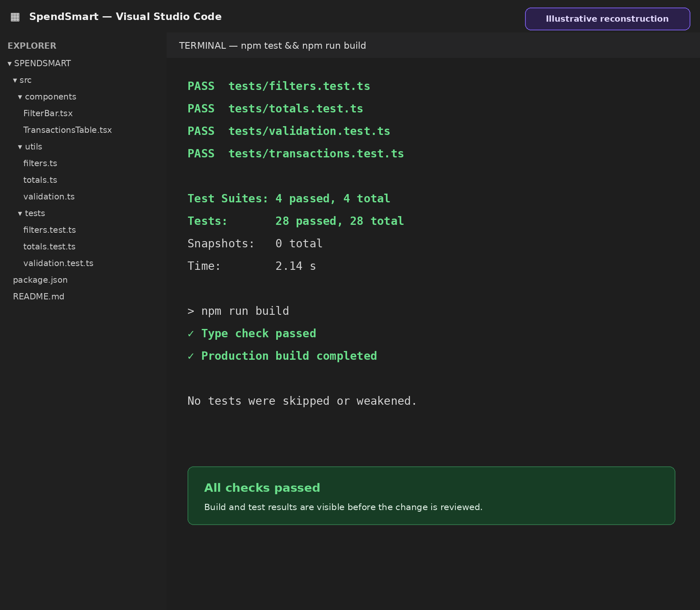Open totals.ts under utils
Screen dimensions: 700x610
(40, 180)
